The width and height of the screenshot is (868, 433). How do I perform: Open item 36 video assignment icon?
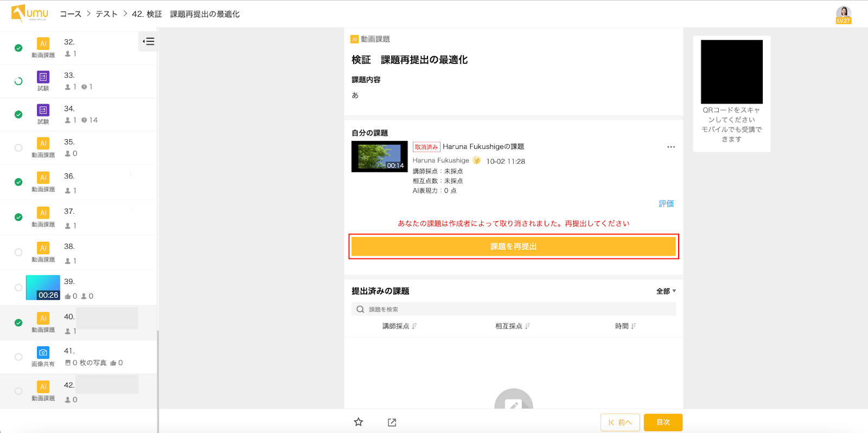(43, 178)
